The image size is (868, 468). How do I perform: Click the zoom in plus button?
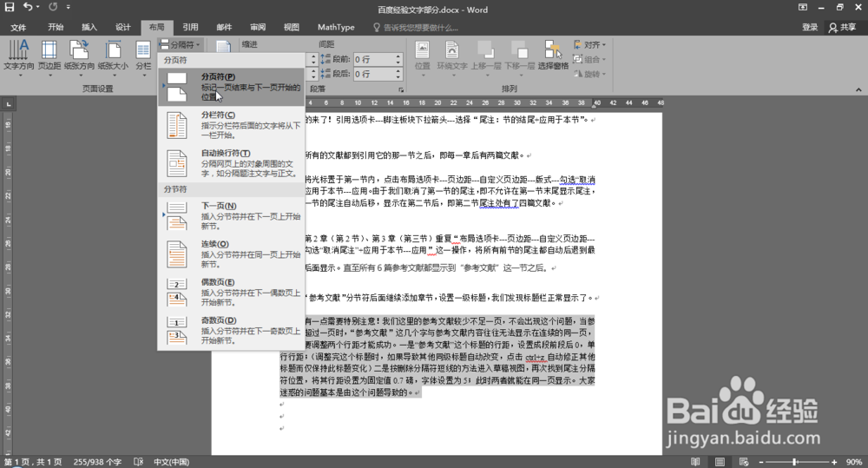[x=833, y=462]
